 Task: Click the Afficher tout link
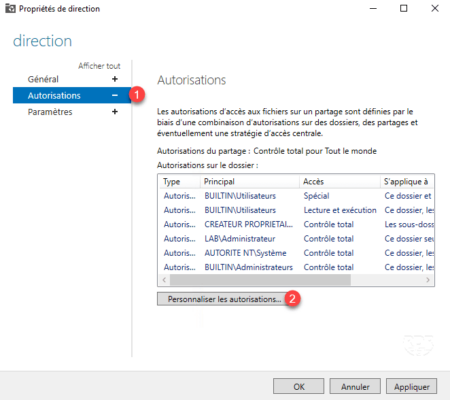(99, 66)
